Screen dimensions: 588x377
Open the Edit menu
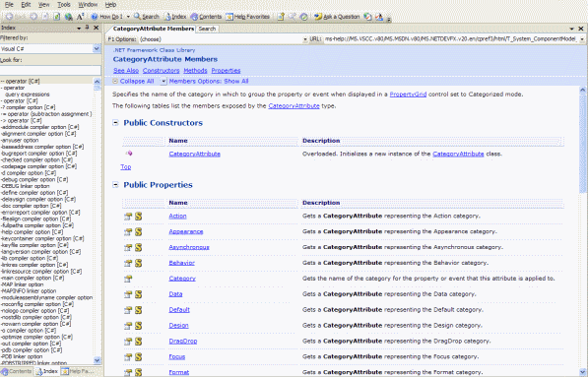[x=26, y=5]
